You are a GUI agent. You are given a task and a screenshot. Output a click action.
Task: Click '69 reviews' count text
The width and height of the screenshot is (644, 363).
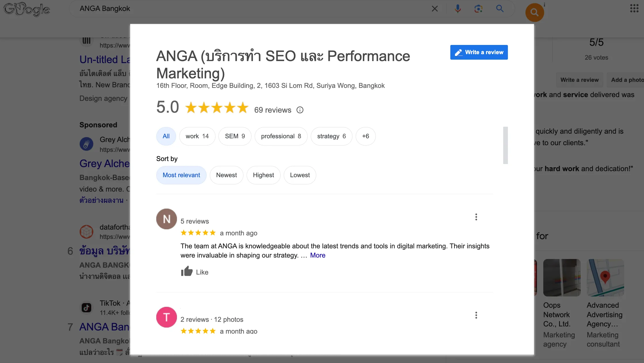coord(273,110)
